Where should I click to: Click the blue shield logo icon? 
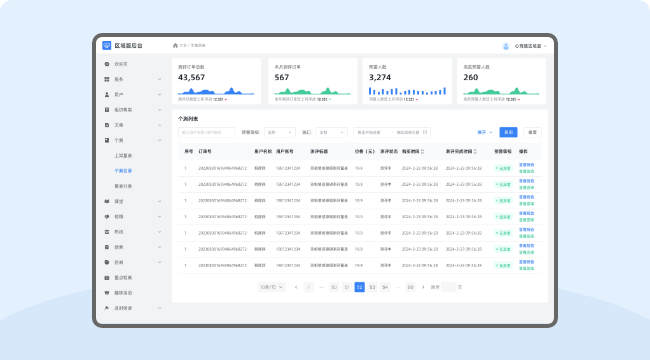coord(107,46)
